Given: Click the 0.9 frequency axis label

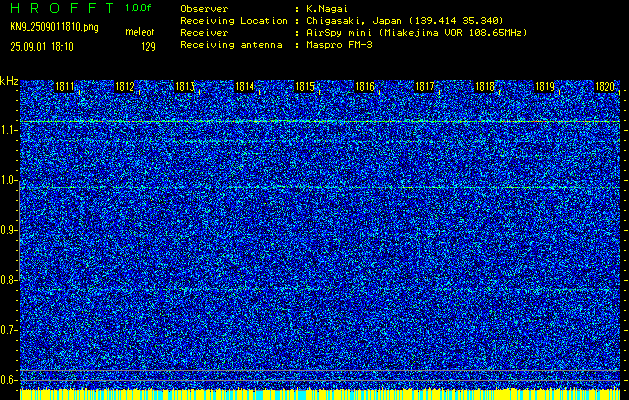Looking at the screenshot, I should [8, 230].
